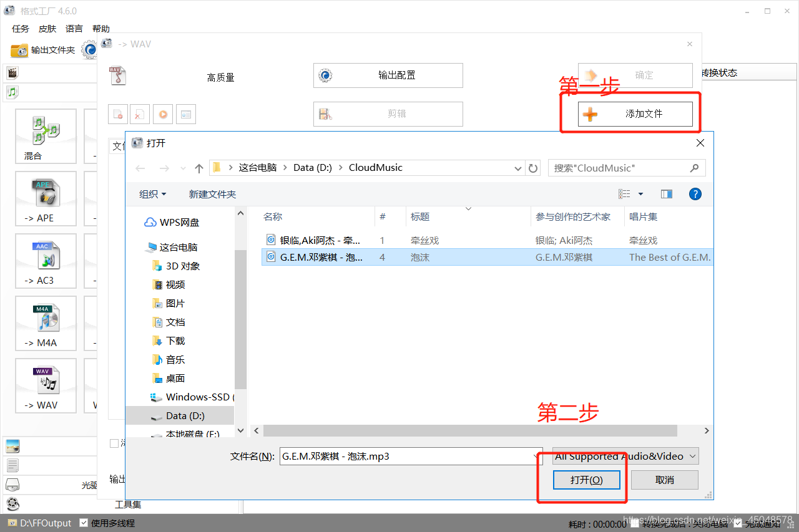Open the recent locations dropdown chevron
This screenshot has width=799, height=532.
tap(183, 168)
